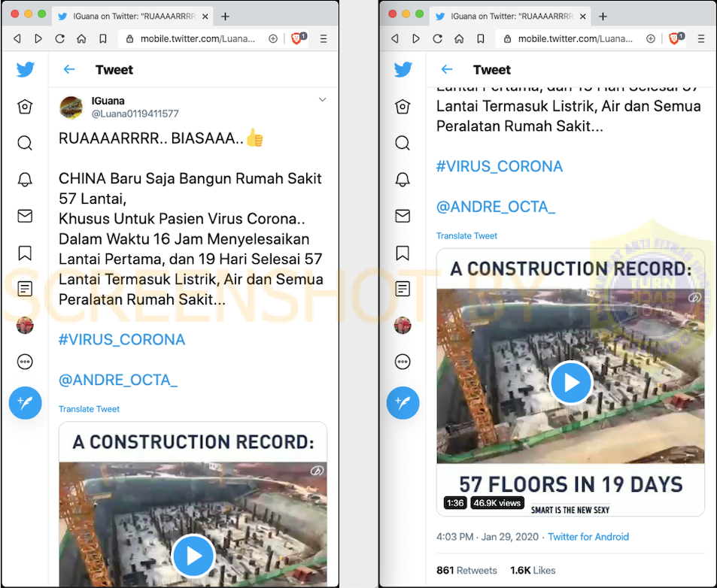Open Explore search icon in left window

click(25, 143)
